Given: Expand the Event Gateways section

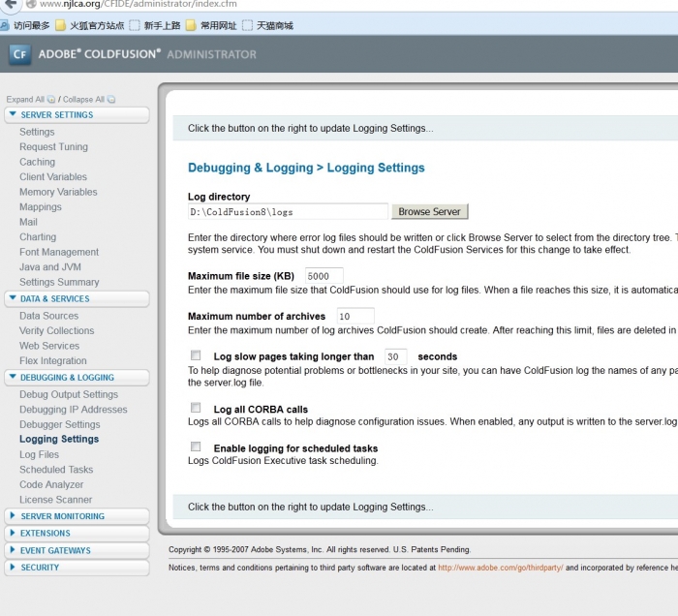Looking at the screenshot, I should pyautogui.click(x=77, y=550).
